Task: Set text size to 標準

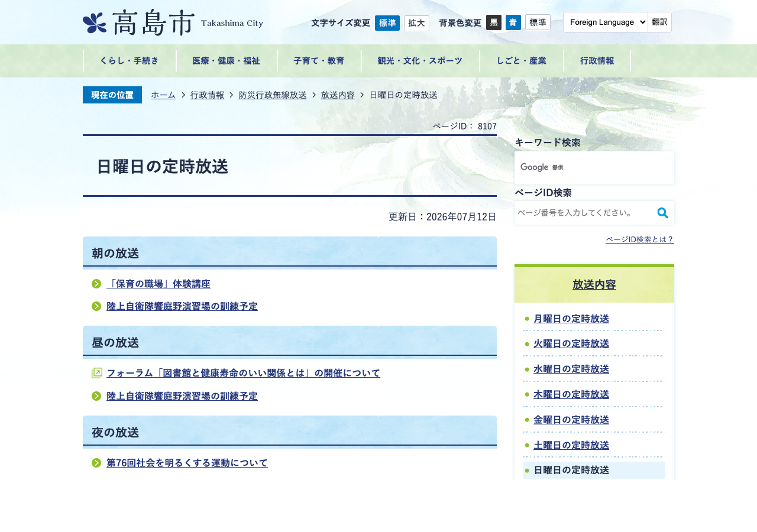Action: point(387,23)
